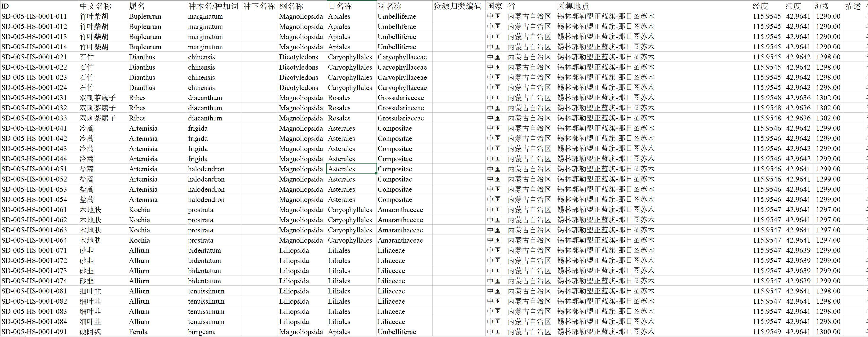Click altitude 1300.00 cell

click(828, 332)
